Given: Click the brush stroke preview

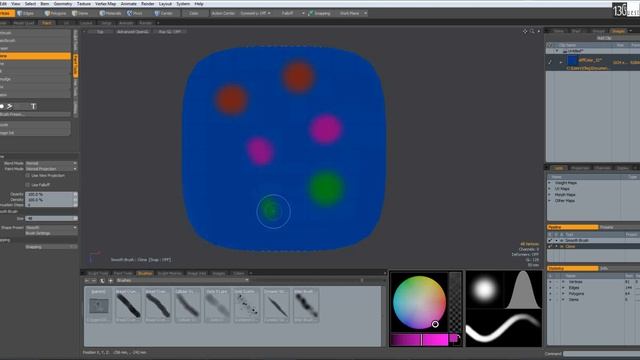Looking at the screenshot, I should click(x=504, y=328).
